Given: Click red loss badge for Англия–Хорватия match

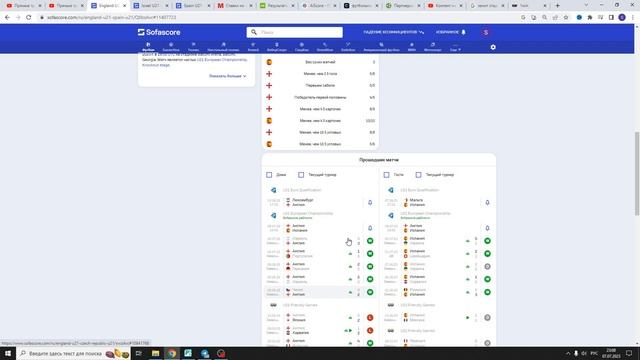Looking at the screenshot, I should tap(370, 331).
